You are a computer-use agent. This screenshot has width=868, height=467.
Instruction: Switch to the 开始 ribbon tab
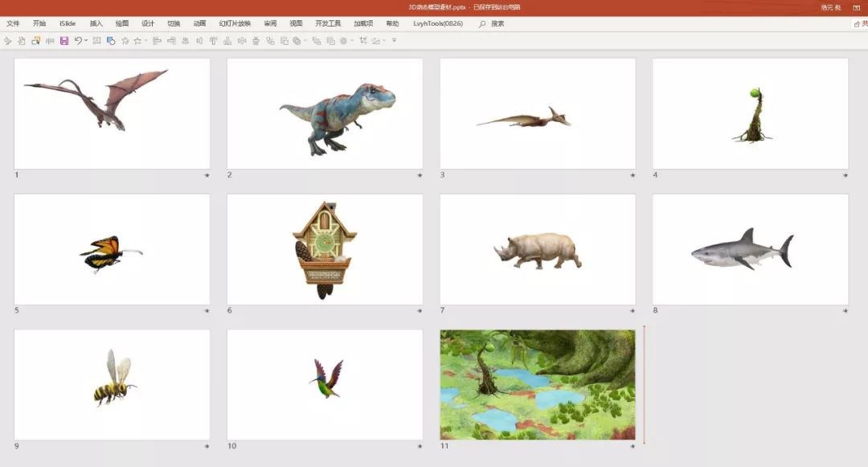[39, 24]
